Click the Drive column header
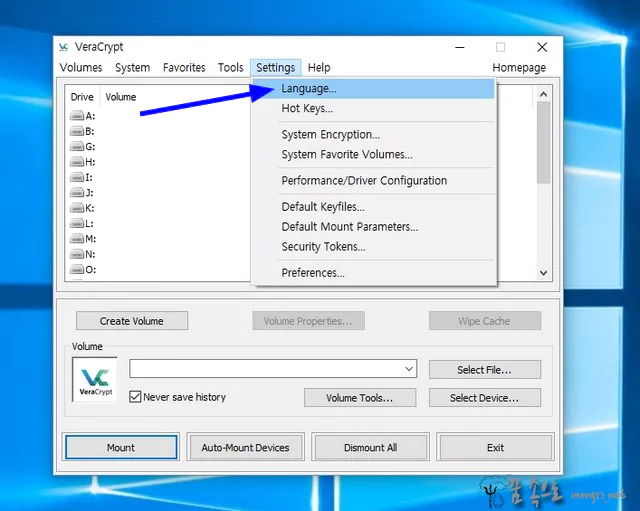640x511 pixels. pos(82,97)
